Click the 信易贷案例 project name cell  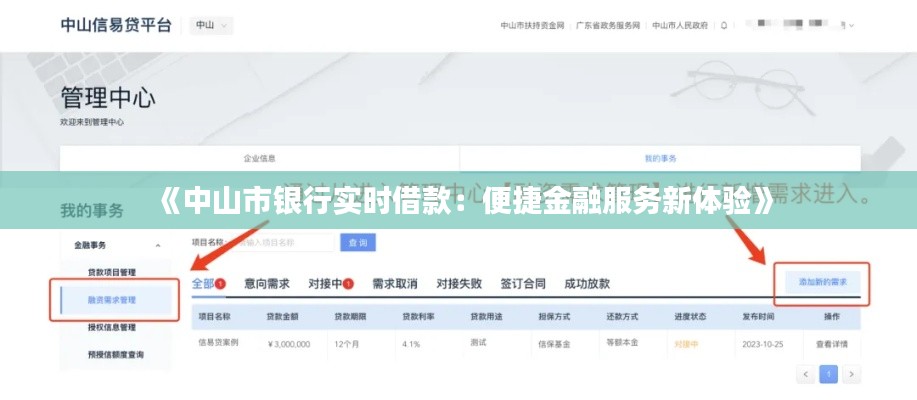(x=218, y=342)
